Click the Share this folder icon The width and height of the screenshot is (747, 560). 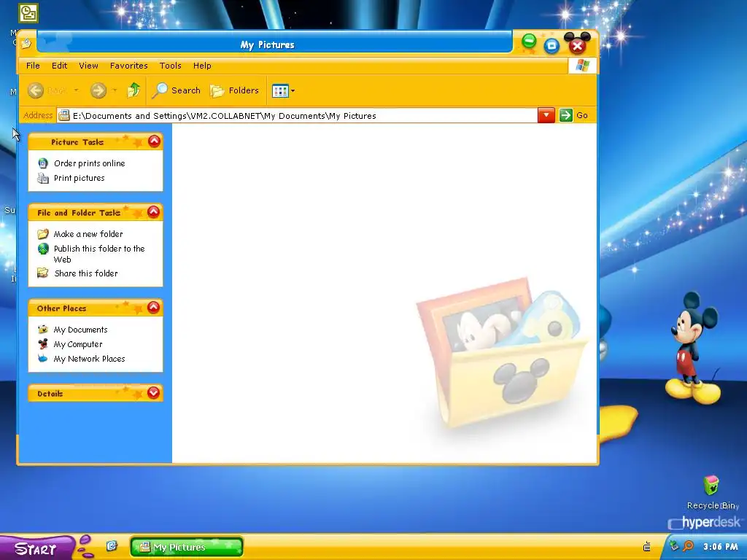pyautogui.click(x=43, y=273)
